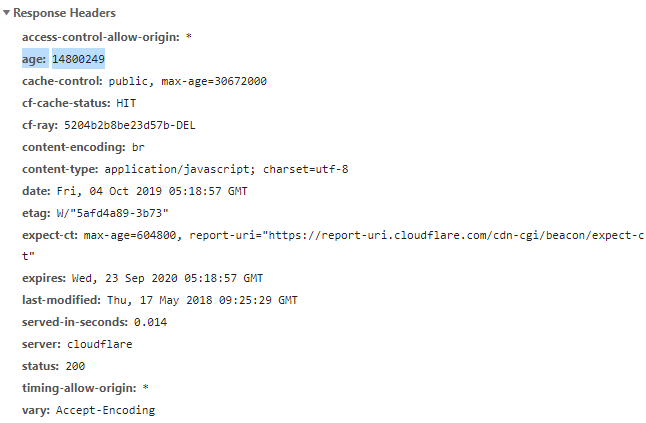Select the access-control-allow-origin header
646x423 pixels.
(x=100, y=37)
